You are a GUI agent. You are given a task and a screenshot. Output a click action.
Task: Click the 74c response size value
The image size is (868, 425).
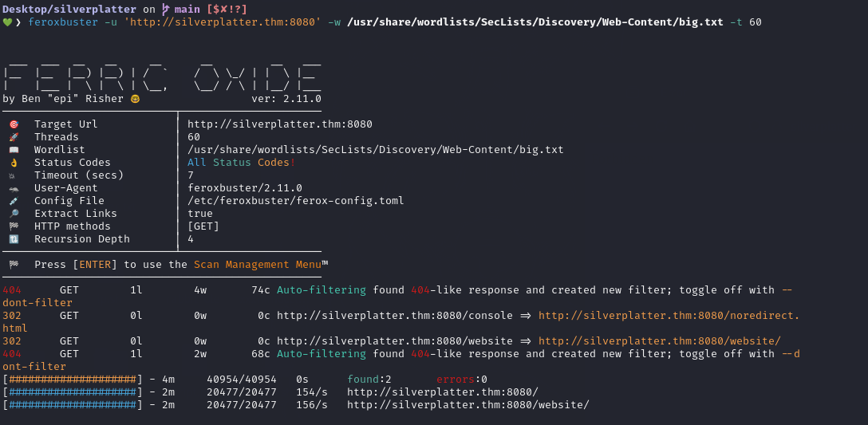pos(261,290)
